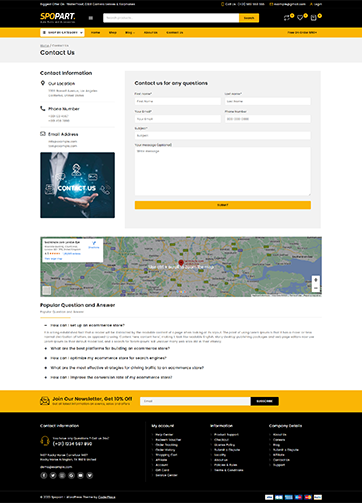Viewport: 362px width, 503px height.
Task: Click the hamburger menu icon beside logo
Action: [x=91, y=18]
